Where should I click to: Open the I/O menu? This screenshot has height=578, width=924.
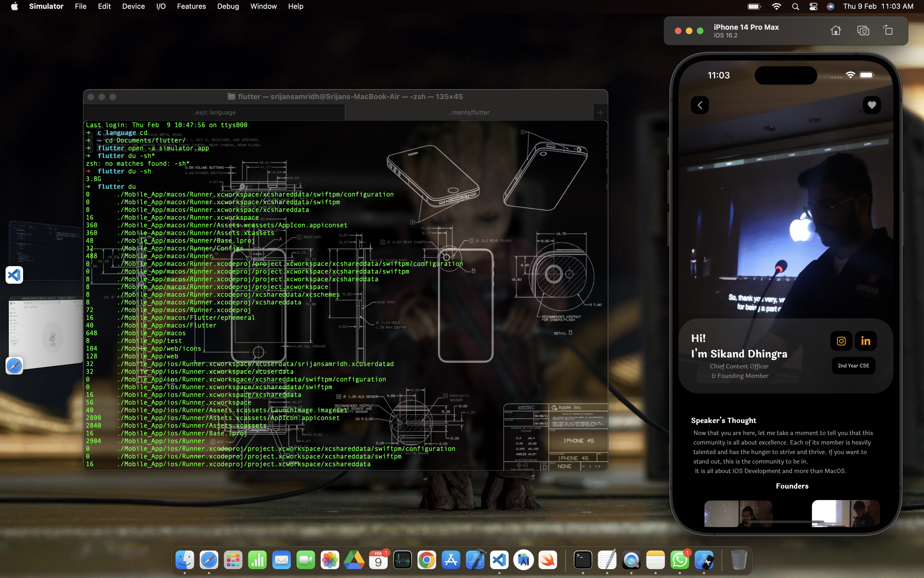[x=161, y=6]
